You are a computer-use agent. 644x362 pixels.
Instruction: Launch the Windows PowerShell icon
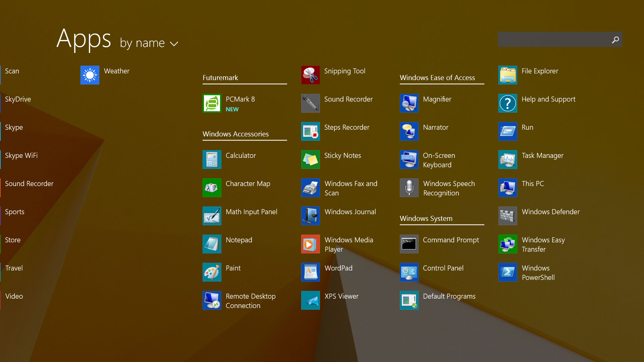click(x=507, y=272)
